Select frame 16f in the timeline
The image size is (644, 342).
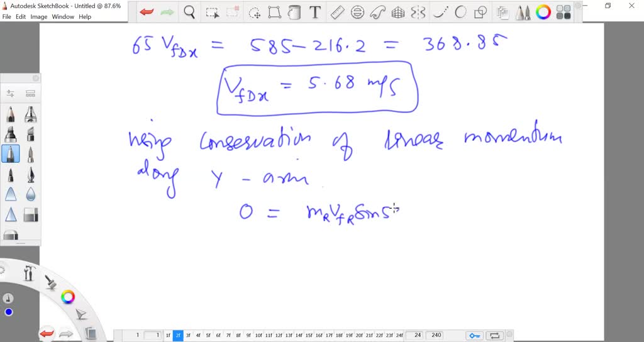(319, 336)
